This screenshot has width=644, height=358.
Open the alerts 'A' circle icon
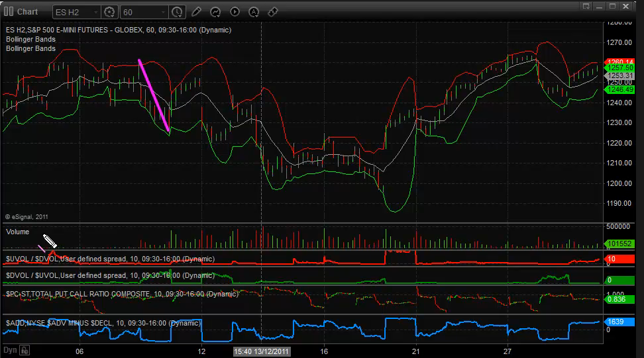point(254,12)
